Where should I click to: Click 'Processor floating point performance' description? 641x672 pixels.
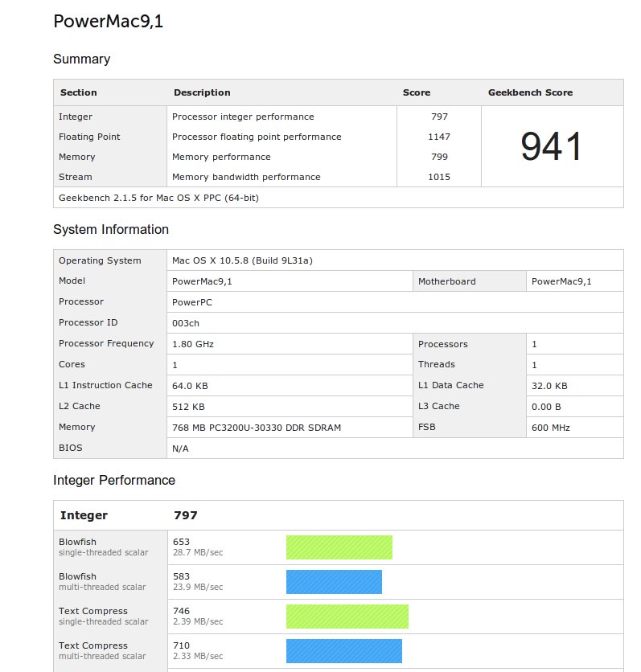click(257, 137)
